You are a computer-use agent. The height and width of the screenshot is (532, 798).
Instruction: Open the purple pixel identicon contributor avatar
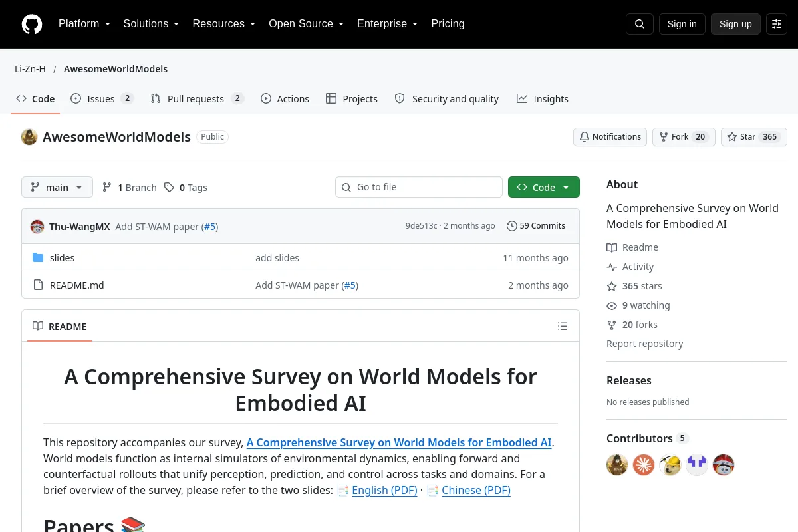point(697,465)
